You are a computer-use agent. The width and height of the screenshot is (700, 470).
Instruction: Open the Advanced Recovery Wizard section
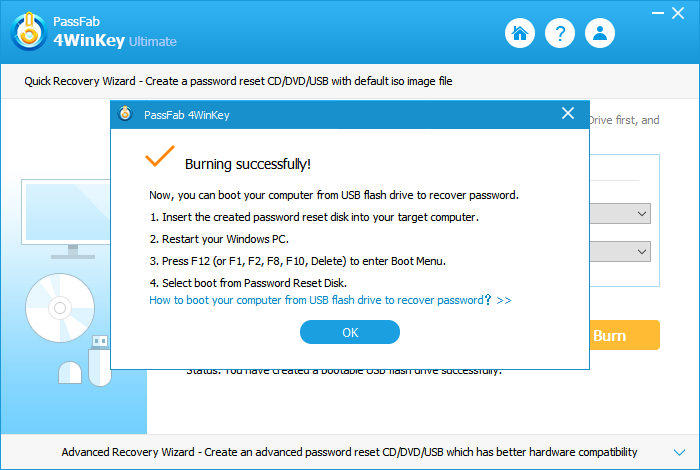pyautogui.click(x=349, y=451)
